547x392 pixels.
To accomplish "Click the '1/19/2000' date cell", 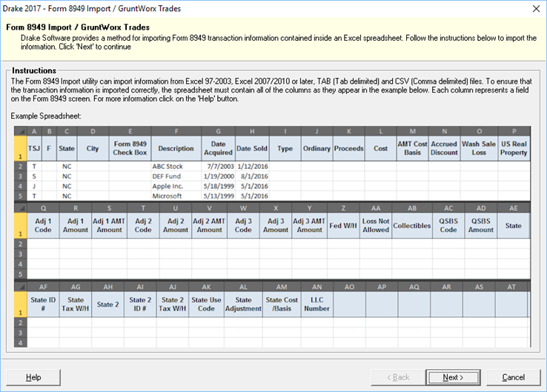I will tap(219, 176).
